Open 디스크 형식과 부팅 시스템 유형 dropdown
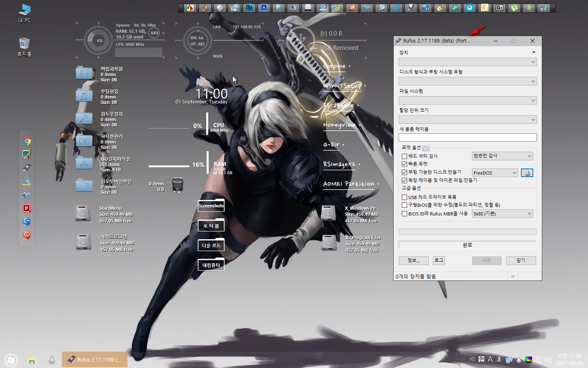The height and width of the screenshot is (368, 588). [468, 81]
